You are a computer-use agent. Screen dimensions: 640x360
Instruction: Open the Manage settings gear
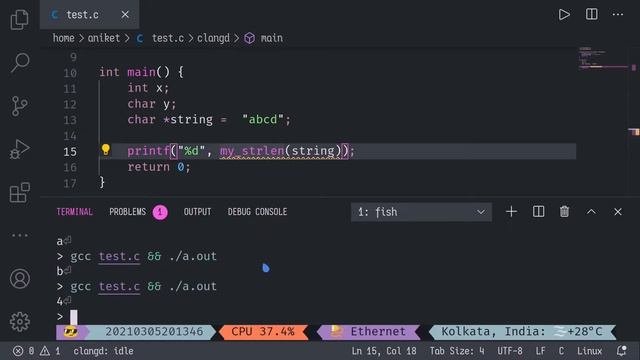(20, 322)
